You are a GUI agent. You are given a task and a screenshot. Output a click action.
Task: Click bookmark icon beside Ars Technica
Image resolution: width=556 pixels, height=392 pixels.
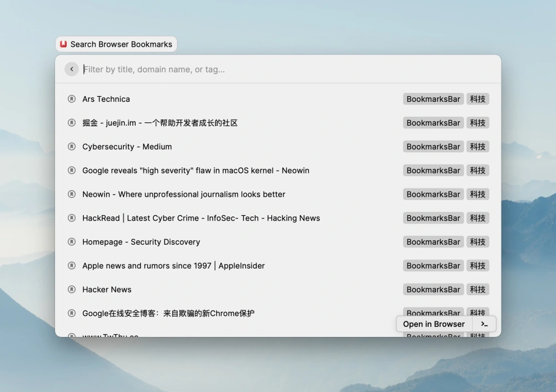[x=72, y=99]
